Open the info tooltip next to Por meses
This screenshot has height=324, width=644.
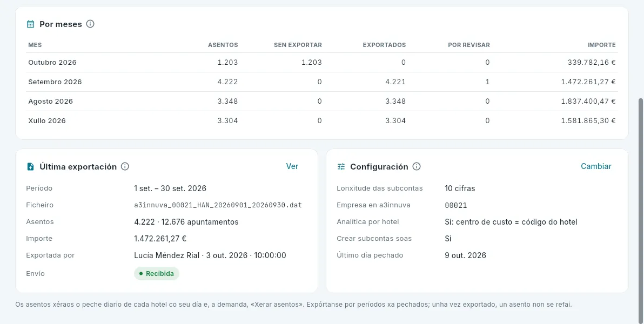[90, 24]
